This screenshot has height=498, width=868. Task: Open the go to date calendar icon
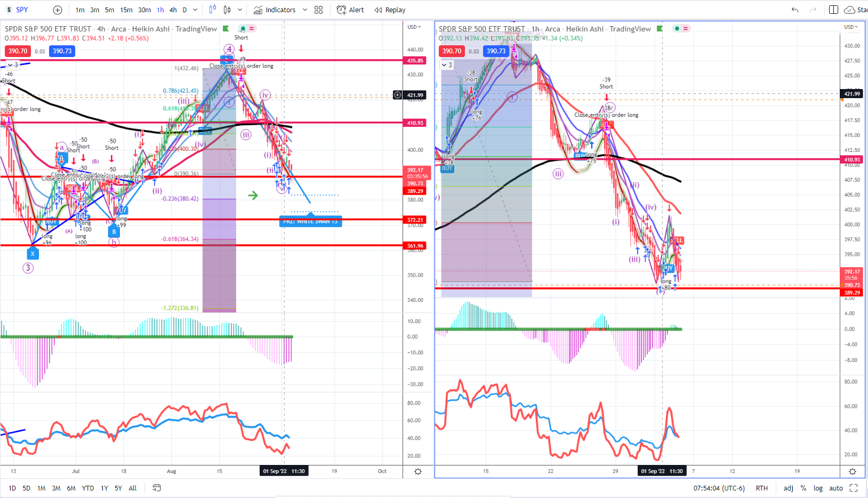pos(157,488)
